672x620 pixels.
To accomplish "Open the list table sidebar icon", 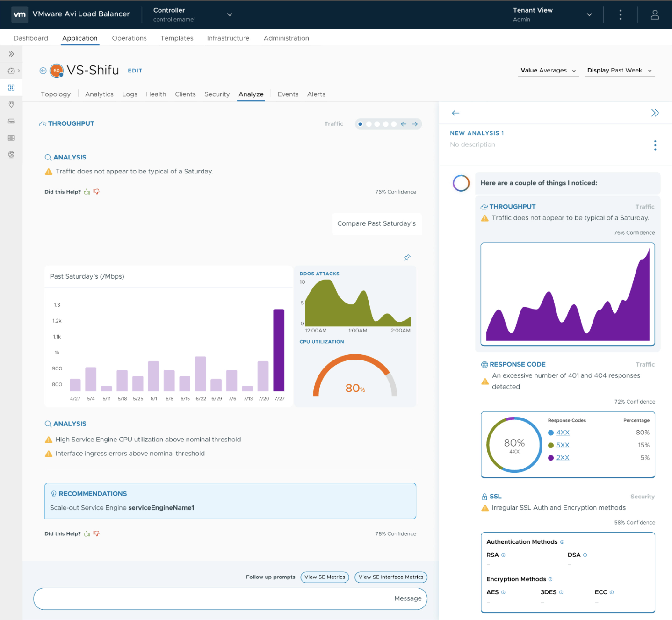I will coord(11,138).
